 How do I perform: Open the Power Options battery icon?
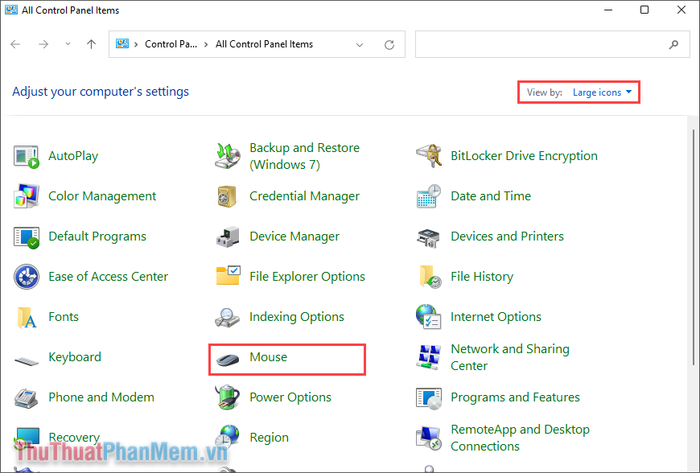coord(227,397)
